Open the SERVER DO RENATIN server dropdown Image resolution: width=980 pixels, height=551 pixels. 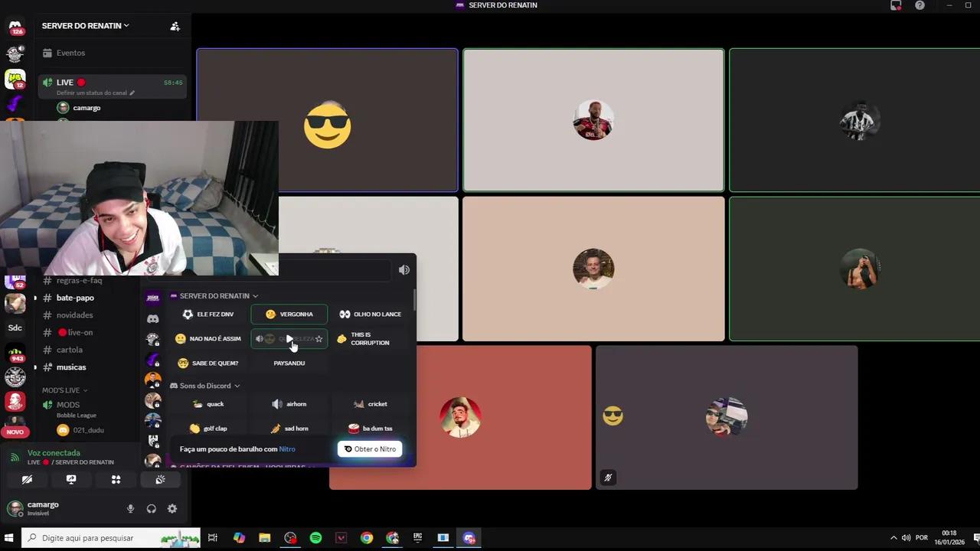pyautogui.click(x=85, y=25)
